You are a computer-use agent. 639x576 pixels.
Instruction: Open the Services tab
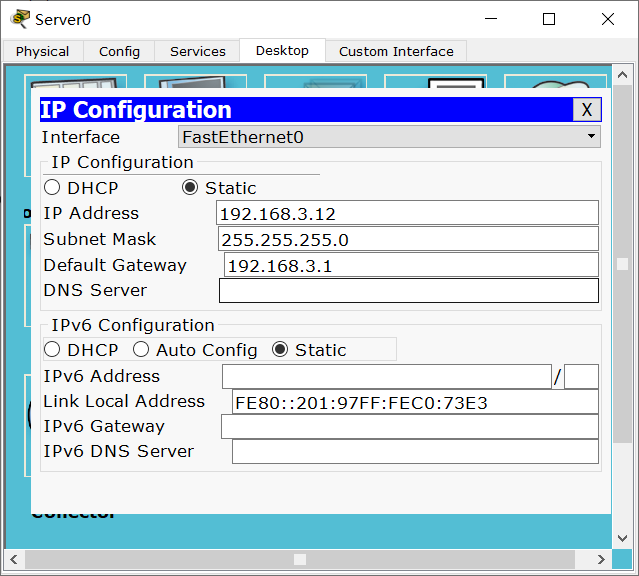(x=197, y=51)
